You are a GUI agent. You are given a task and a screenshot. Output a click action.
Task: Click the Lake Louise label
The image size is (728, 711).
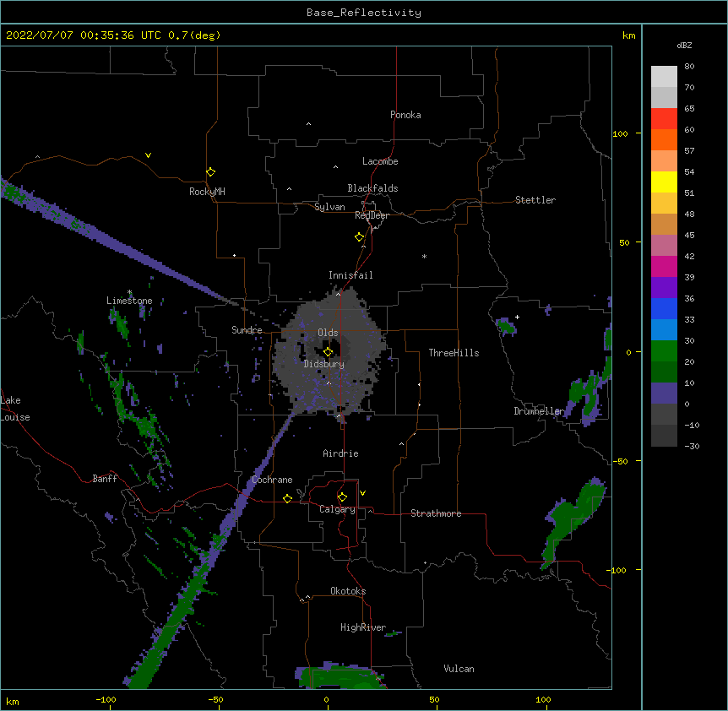[15, 409]
